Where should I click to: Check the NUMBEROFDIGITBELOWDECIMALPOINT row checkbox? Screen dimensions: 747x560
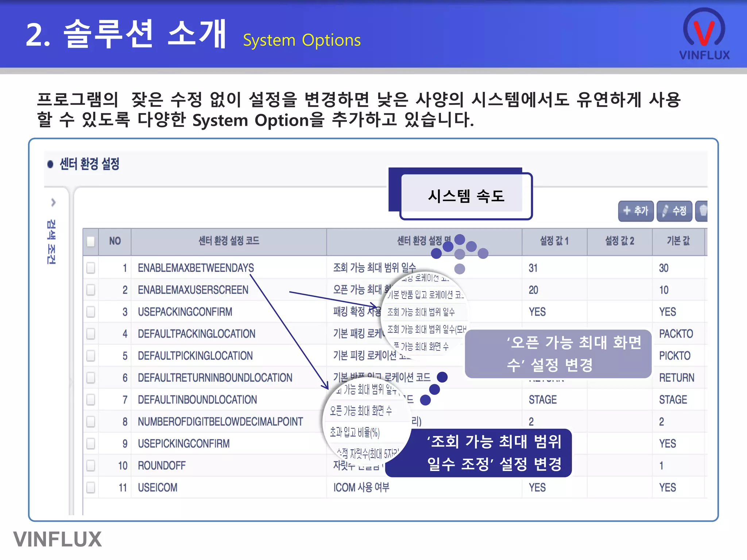pos(91,421)
